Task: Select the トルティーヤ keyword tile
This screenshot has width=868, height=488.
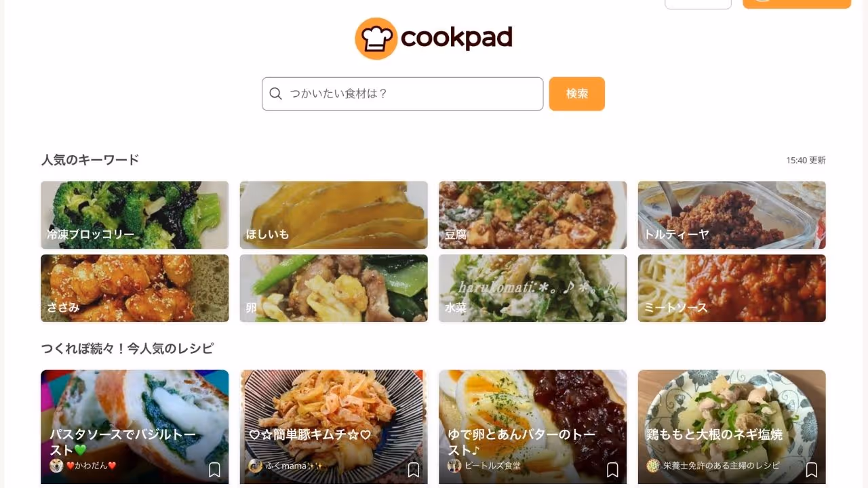Action: click(x=732, y=215)
